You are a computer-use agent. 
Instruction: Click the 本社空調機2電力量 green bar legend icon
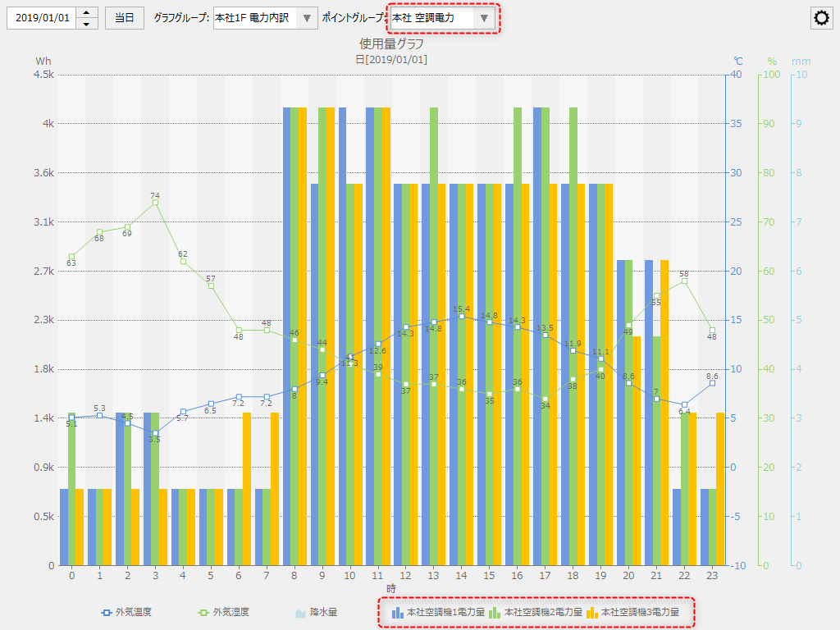[495, 612]
